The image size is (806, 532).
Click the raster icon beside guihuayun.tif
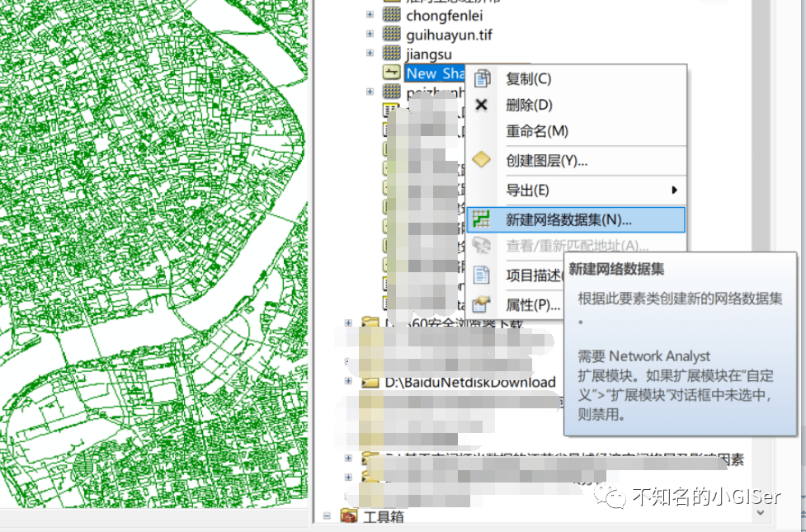point(390,35)
